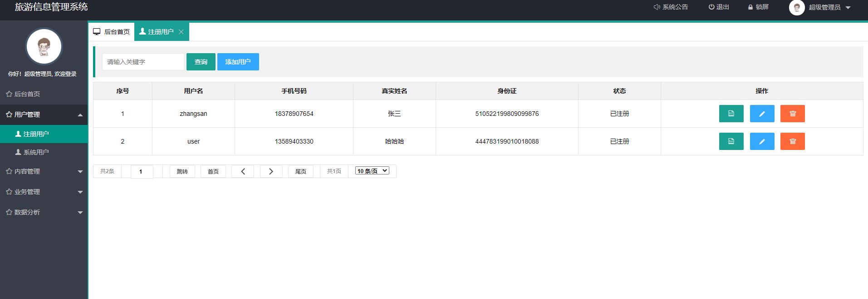Click the green detail icon for zhangsan

pyautogui.click(x=731, y=114)
